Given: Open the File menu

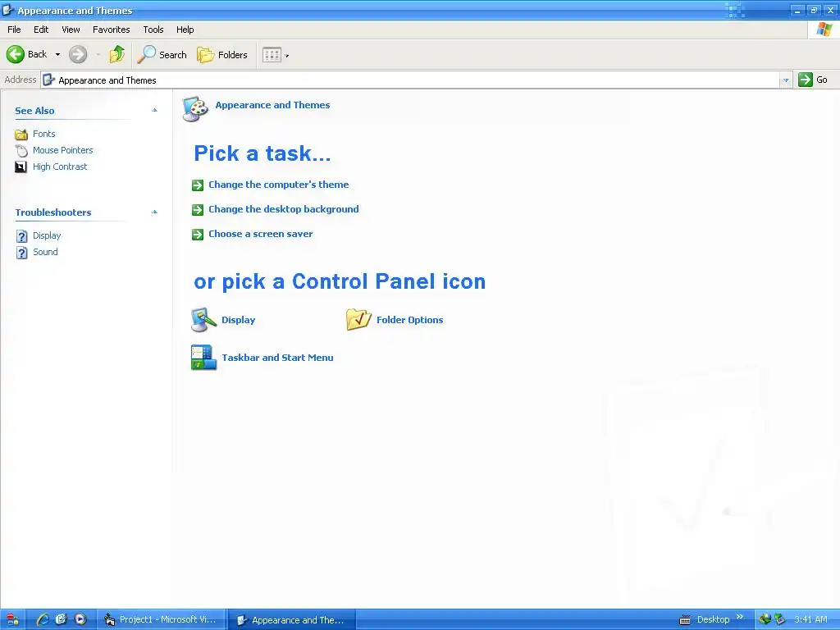Looking at the screenshot, I should click(14, 30).
